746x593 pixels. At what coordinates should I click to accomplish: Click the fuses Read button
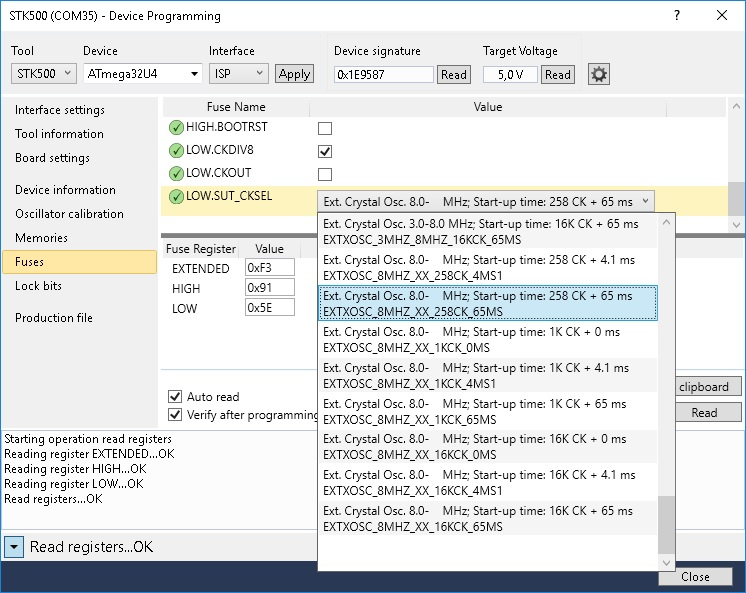click(x=708, y=412)
